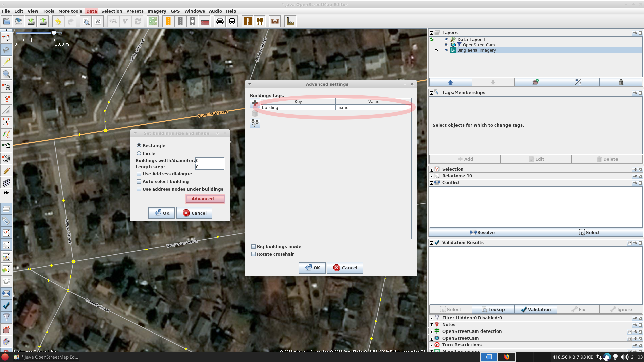The width and height of the screenshot is (644, 362).
Task: Open the Imagery menu
Action: 156,11
